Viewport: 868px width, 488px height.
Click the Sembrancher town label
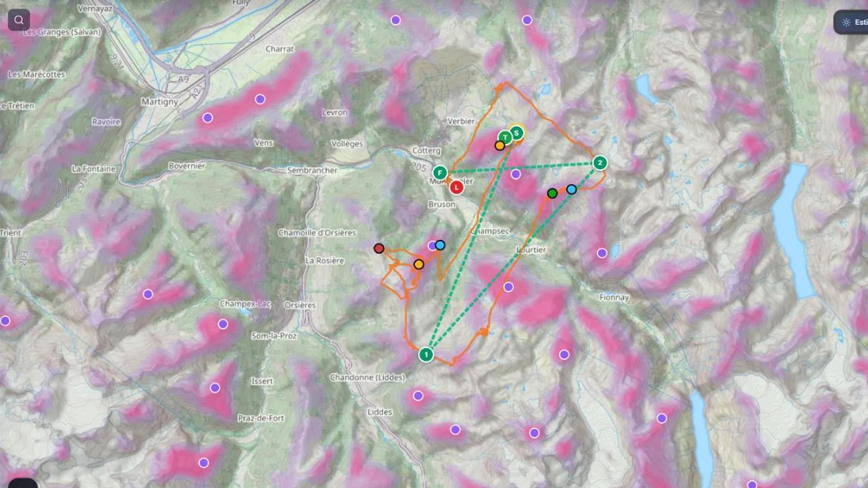pos(312,170)
